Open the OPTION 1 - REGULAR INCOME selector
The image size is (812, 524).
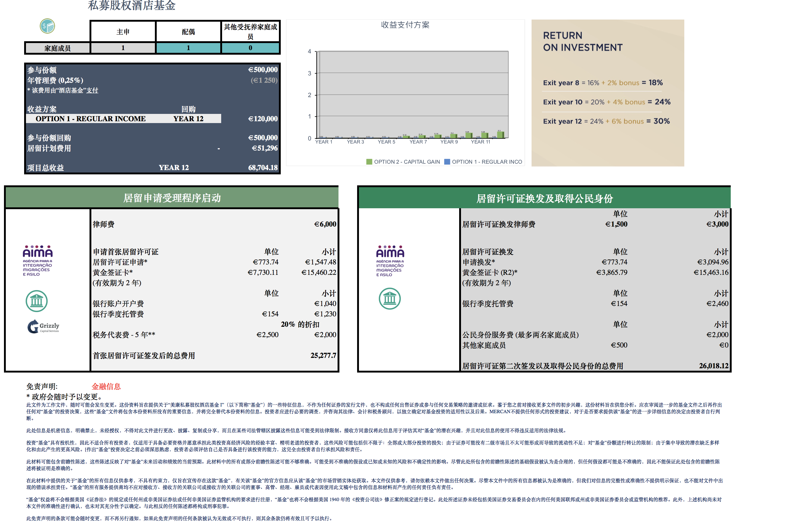click(x=90, y=119)
